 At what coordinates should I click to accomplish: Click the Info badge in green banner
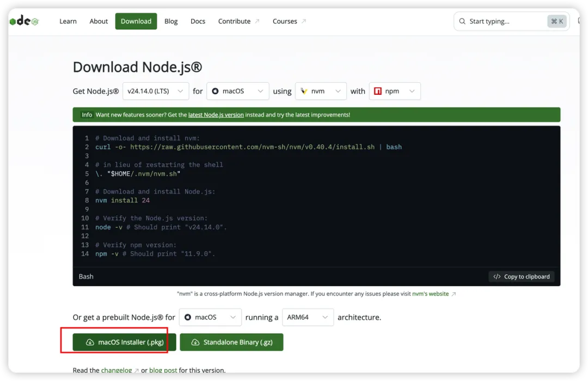(x=87, y=115)
